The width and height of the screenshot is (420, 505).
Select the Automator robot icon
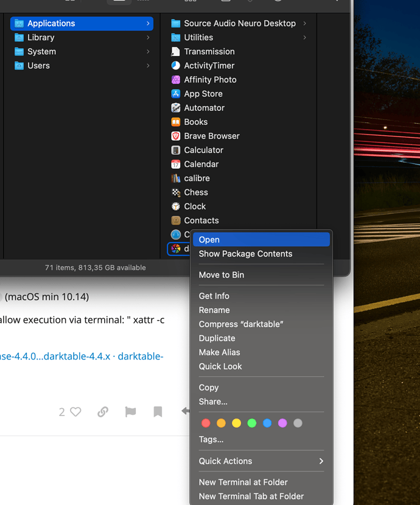pyautogui.click(x=176, y=108)
